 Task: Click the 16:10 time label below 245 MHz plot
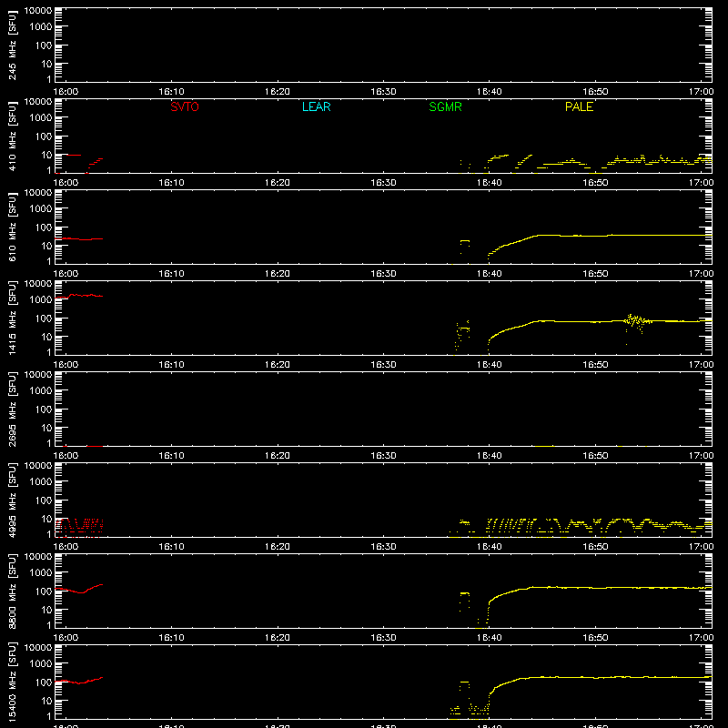(171, 92)
